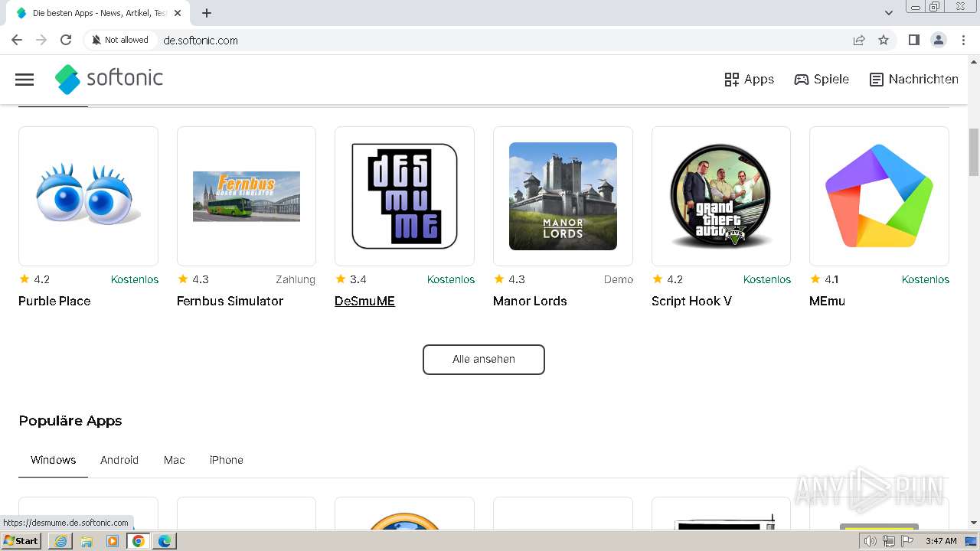Viewport: 980px width, 551px height.
Task: Open MEmu pentagon icon
Action: [879, 196]
